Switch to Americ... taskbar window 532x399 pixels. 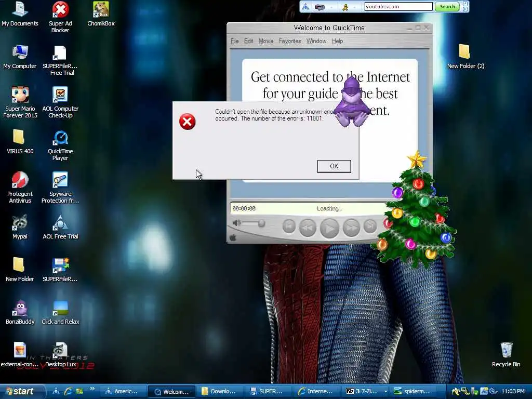pyautogui.click(x=124, y=391)
